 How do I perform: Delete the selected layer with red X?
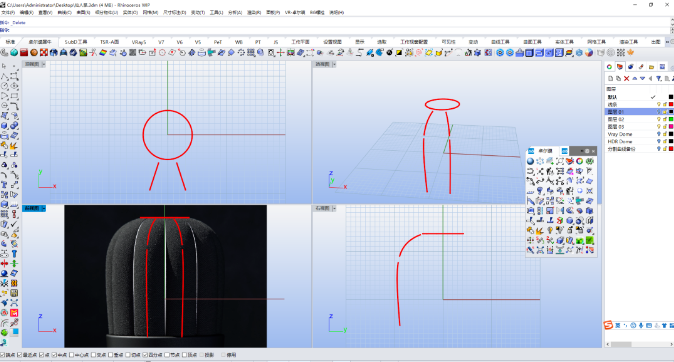(x=627, y=78)
